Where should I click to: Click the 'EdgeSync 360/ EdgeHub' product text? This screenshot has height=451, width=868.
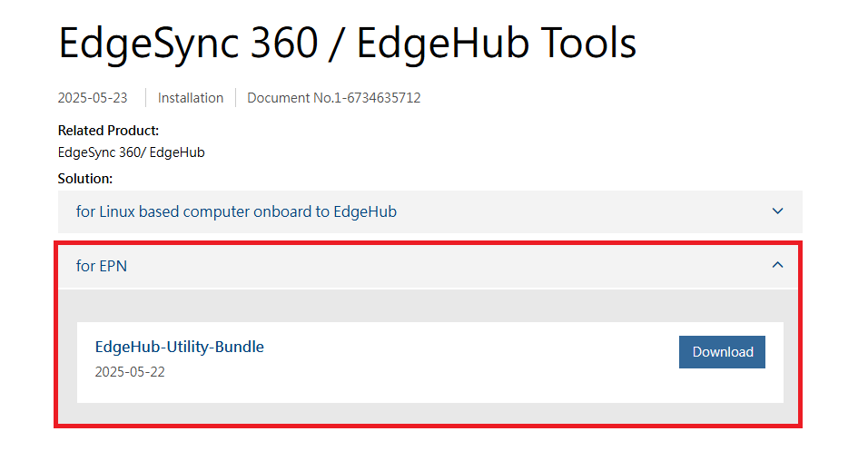tap(131, 152)
